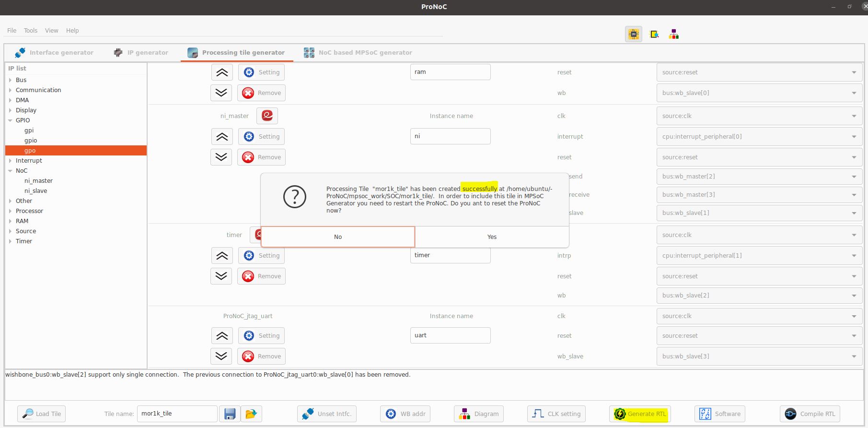
Task: Open bus:wb_master[3] receive dropdown
Action: pyautogui.click(x=759, y=195)
